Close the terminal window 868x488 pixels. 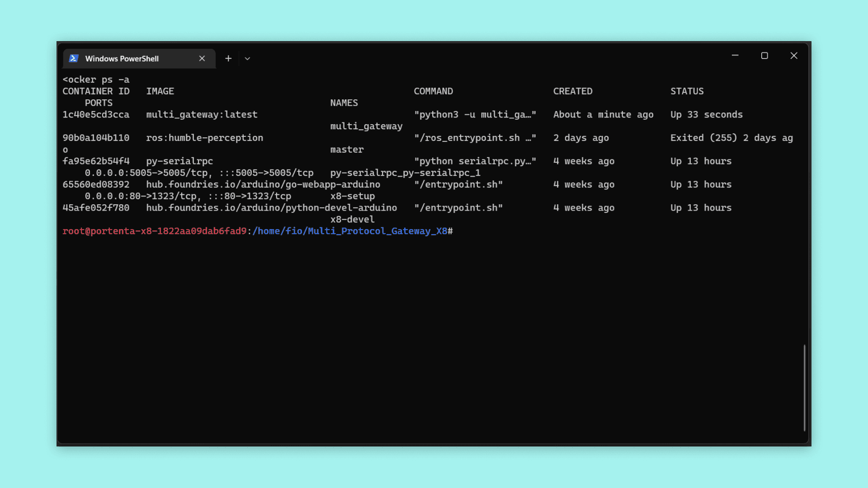794,56
